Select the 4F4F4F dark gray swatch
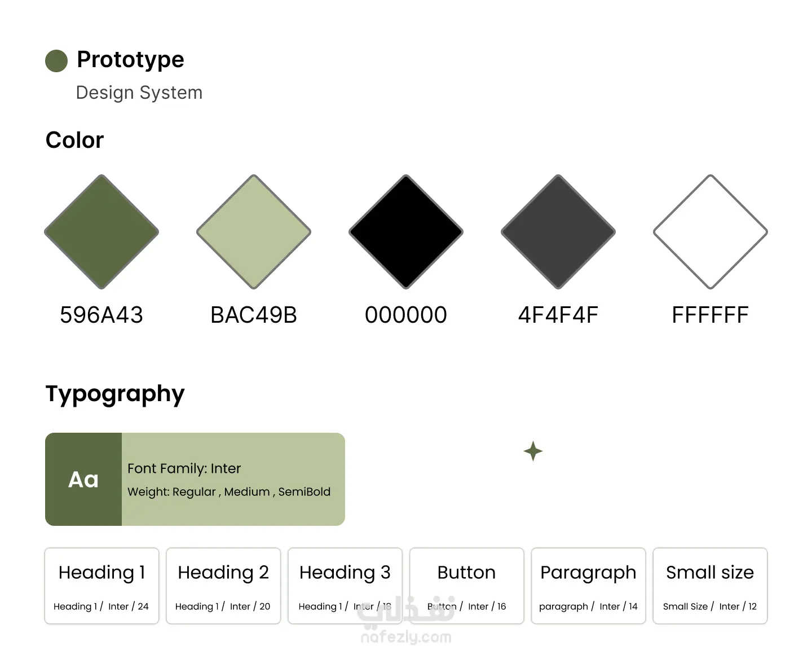The image size is (812, 646). [x=558, y=232]
